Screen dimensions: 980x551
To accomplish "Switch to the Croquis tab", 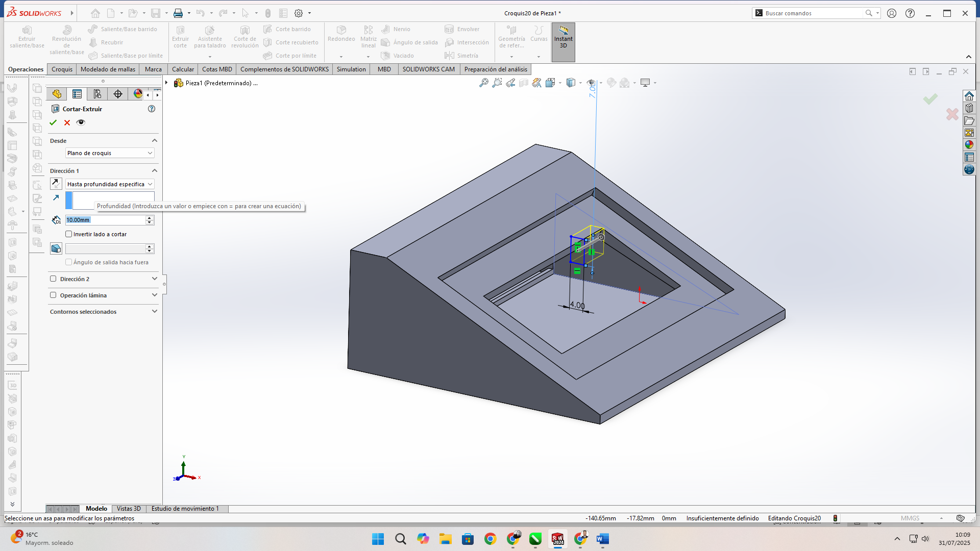I will [x=62, y=69].
